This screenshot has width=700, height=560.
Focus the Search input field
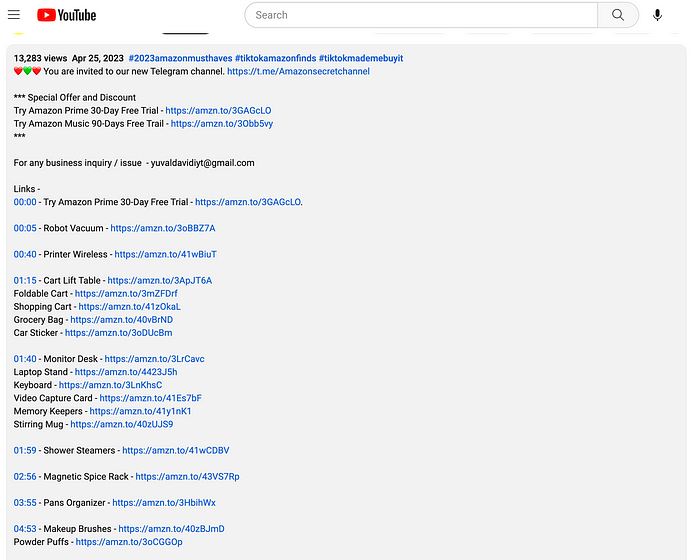421,15
